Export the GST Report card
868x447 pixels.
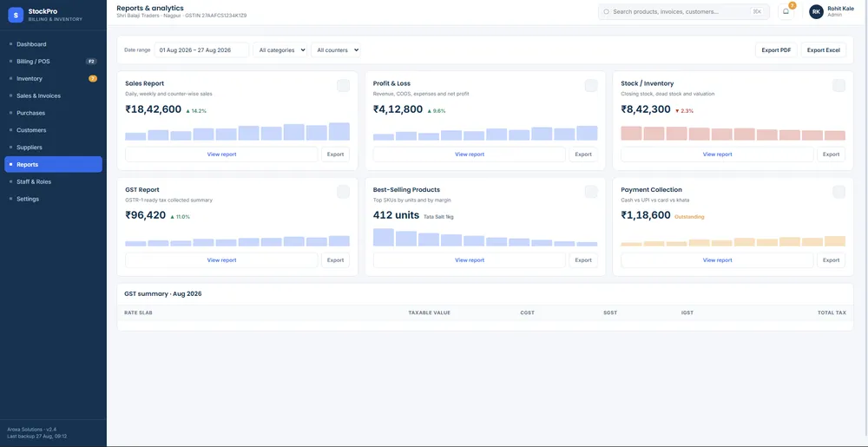(x=335, y=260)
